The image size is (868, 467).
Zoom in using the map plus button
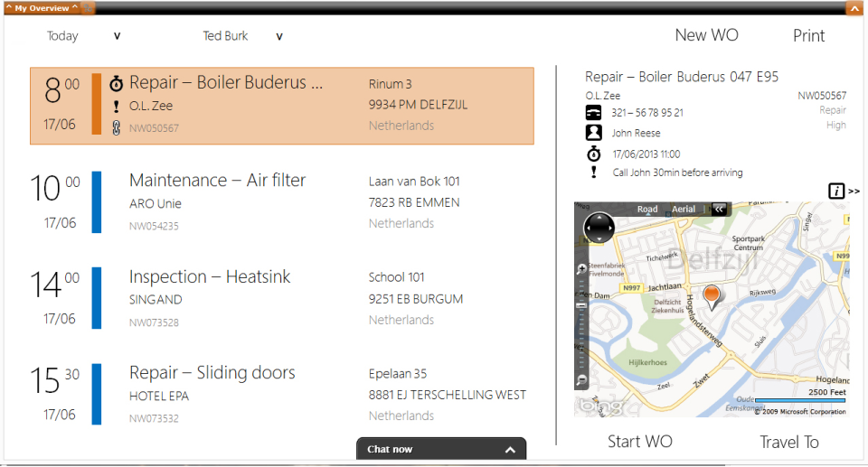click(x=580, y=269)
